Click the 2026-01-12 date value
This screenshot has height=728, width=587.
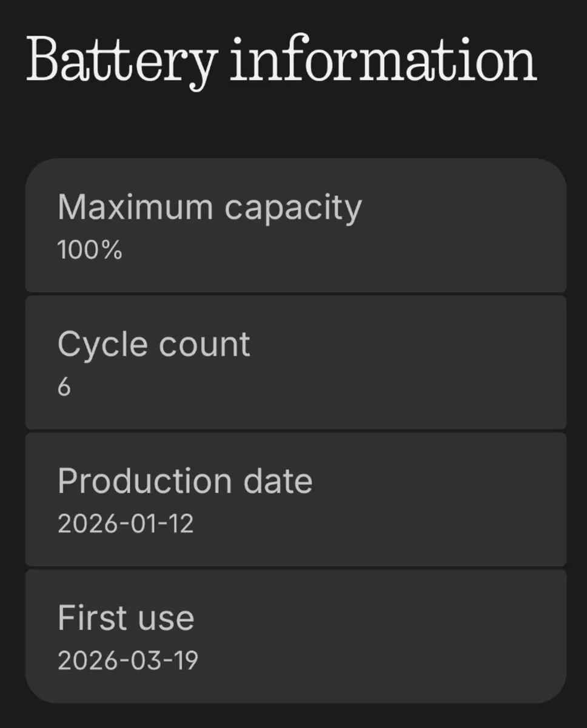tap(126, 524)
